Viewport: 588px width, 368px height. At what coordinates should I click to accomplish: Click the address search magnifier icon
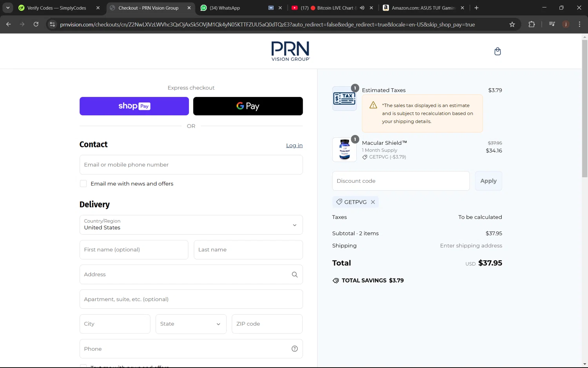[295, 275]
